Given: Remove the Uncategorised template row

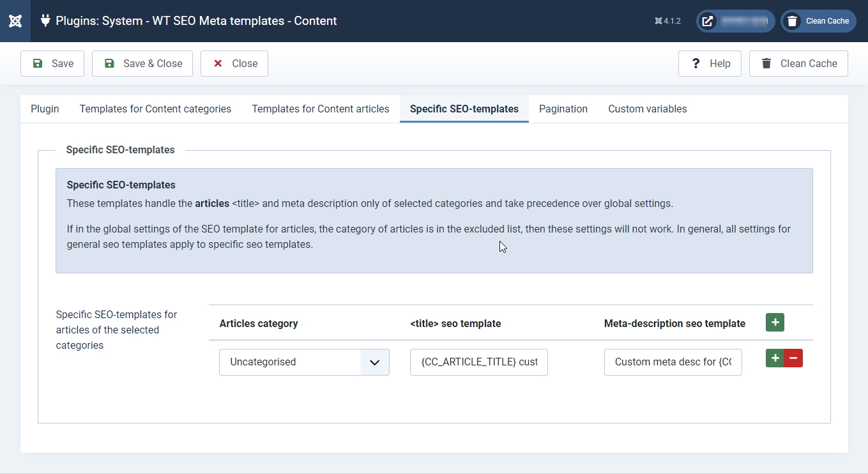Looking at the screenshot, I should click(x=793, y=358).
